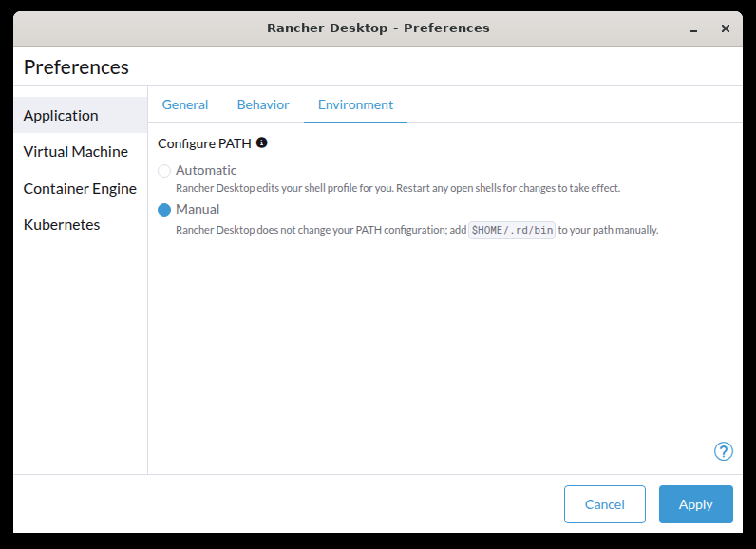Click the Configure PATH label

pos(204,143)
